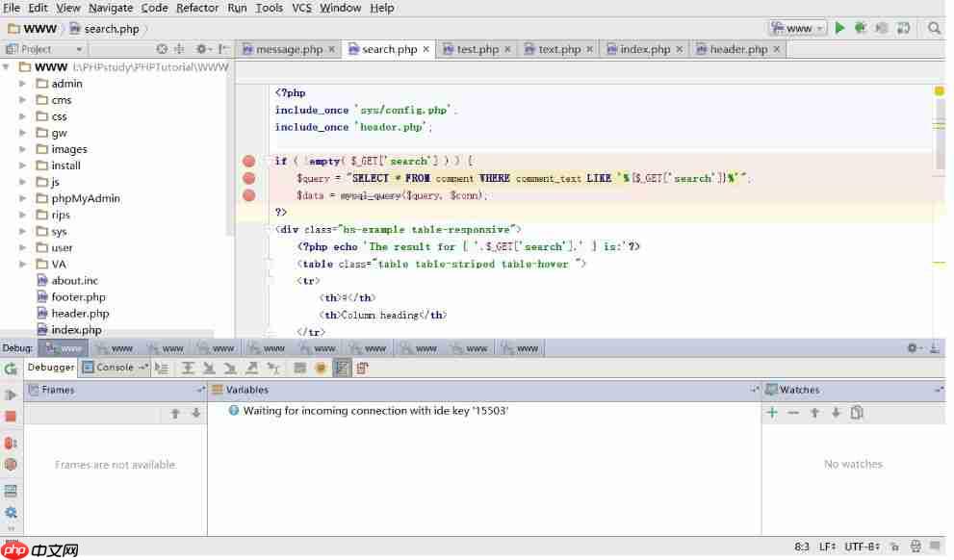
Task: Toggle breakpoint on the $query line
Action: tap(248, 178)
